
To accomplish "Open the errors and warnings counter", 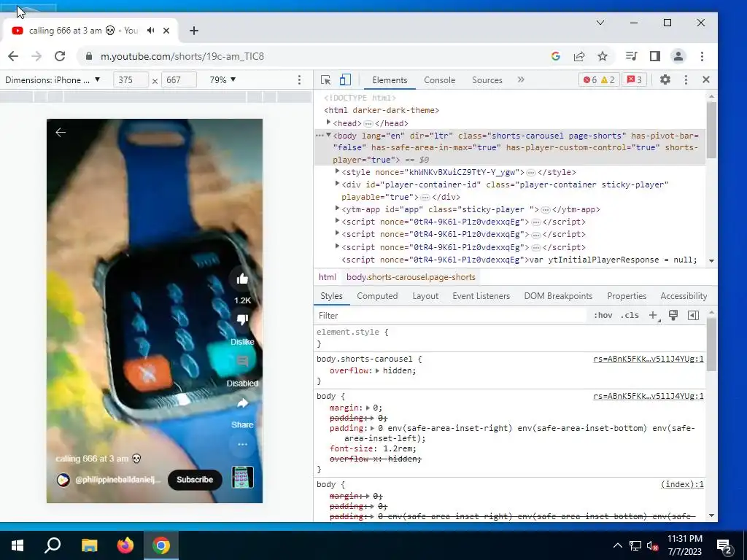I will coord(599,80).
